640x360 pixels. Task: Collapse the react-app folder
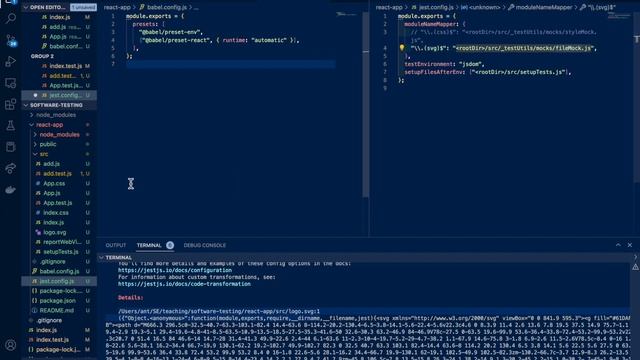[31, 125]
